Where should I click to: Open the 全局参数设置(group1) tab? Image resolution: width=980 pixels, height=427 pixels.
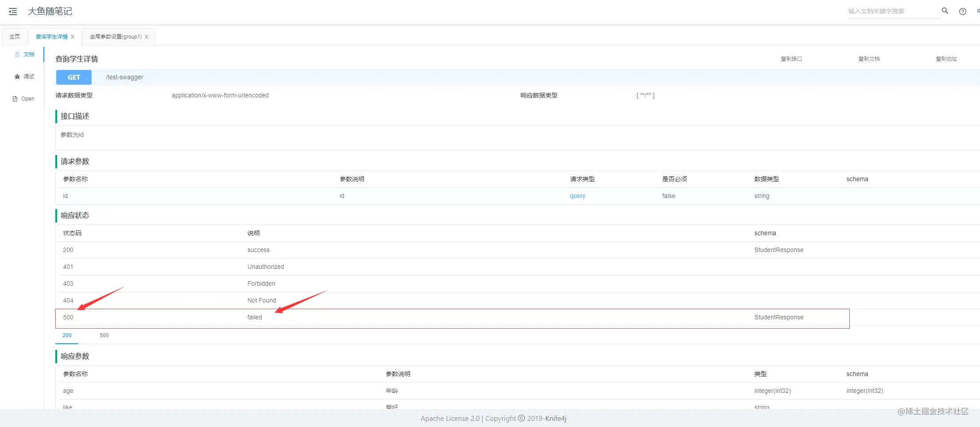pos(116,37)
